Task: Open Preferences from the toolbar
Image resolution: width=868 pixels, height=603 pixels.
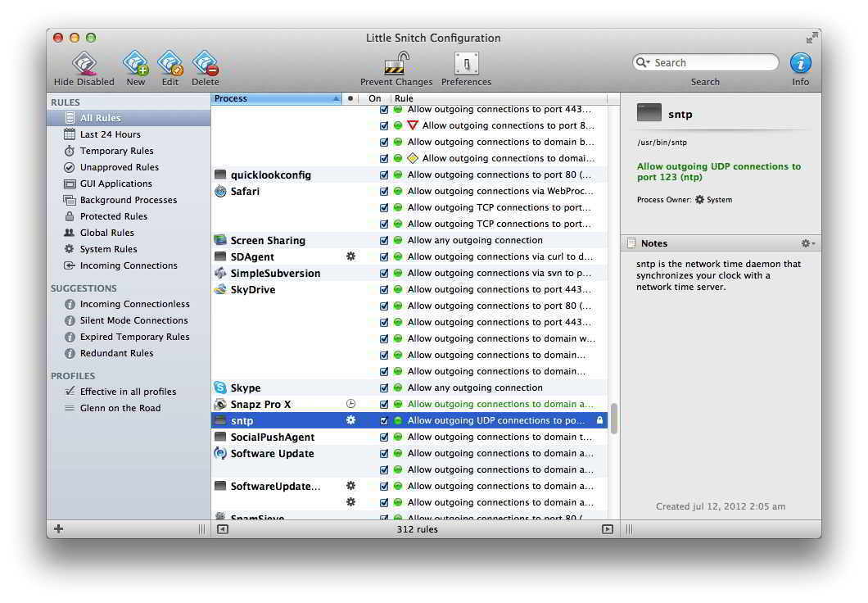Action: tap(466, 64)
